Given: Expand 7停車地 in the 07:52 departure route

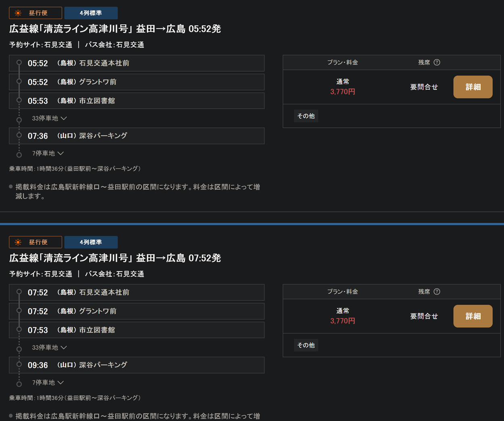Looking at the screenshot, I should [48, 383].
